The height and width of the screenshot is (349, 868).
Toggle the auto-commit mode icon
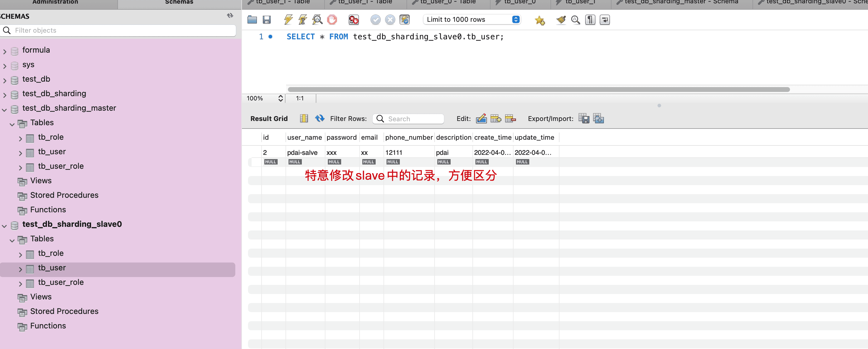click(404, 20)
